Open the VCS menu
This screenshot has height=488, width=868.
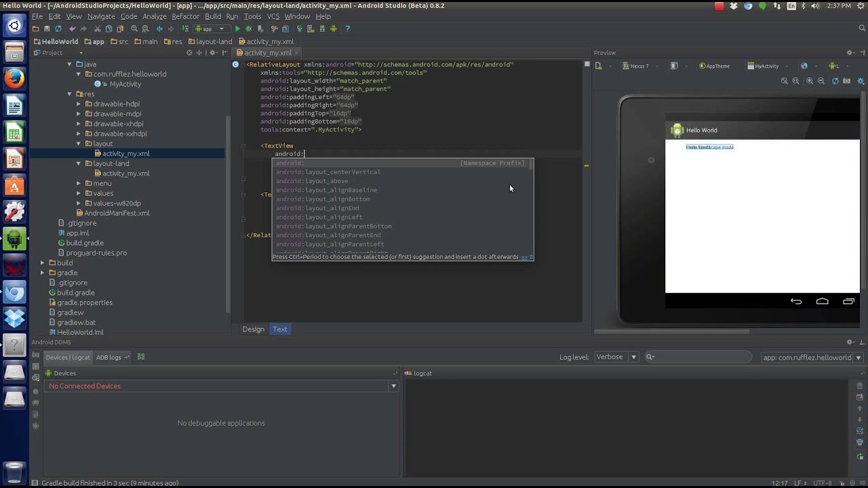(273, 16)
